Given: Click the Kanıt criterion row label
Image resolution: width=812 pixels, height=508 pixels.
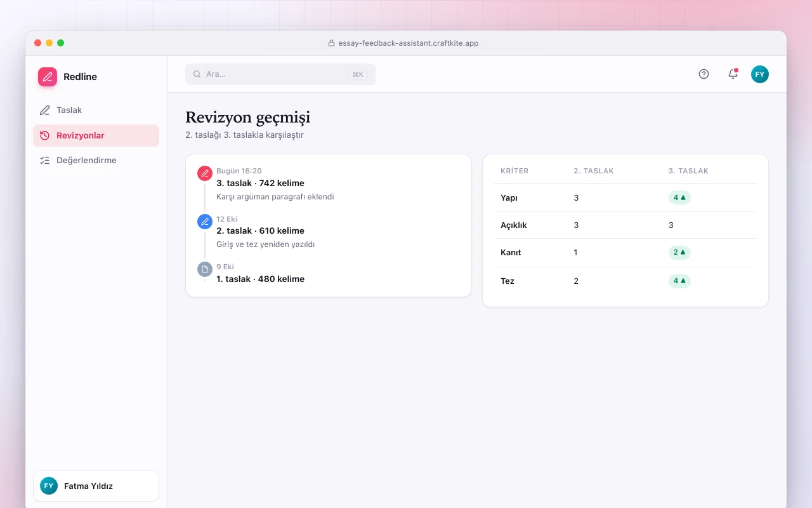Looking at the screenshot, I should (511, 252).
